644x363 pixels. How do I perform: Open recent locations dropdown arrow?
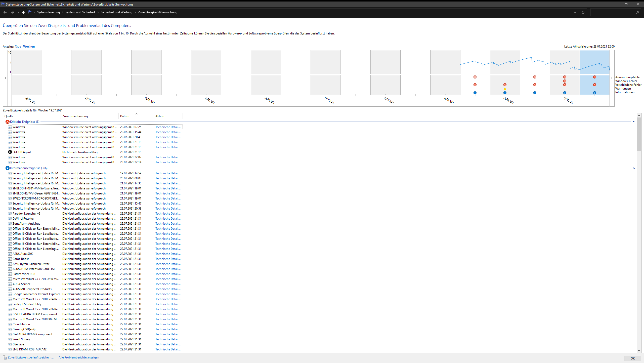18,12
